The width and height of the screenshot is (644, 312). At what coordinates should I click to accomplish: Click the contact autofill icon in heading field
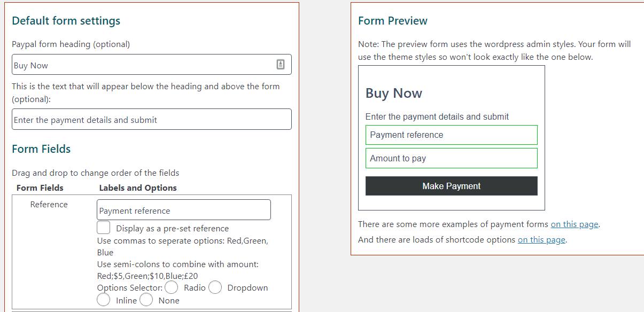(x=281, y=65)
